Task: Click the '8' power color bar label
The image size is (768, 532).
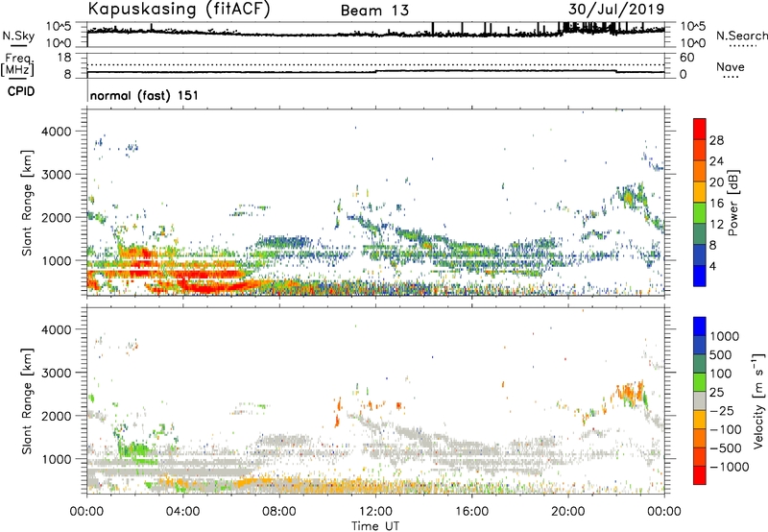Action: pos(713,245)
